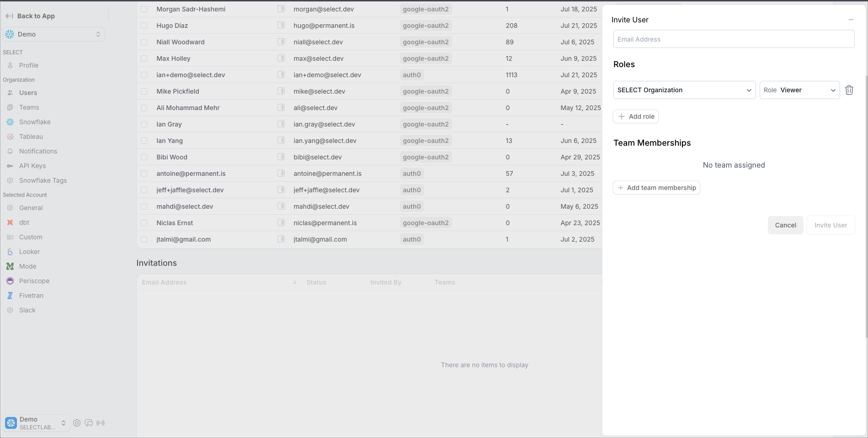Open the API Keys key icon

(x=10, y=166)
